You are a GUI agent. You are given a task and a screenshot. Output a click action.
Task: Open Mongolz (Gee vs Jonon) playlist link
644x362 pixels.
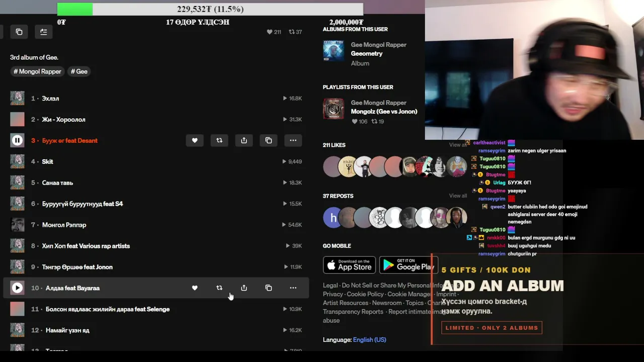click(x=384, y=112)
